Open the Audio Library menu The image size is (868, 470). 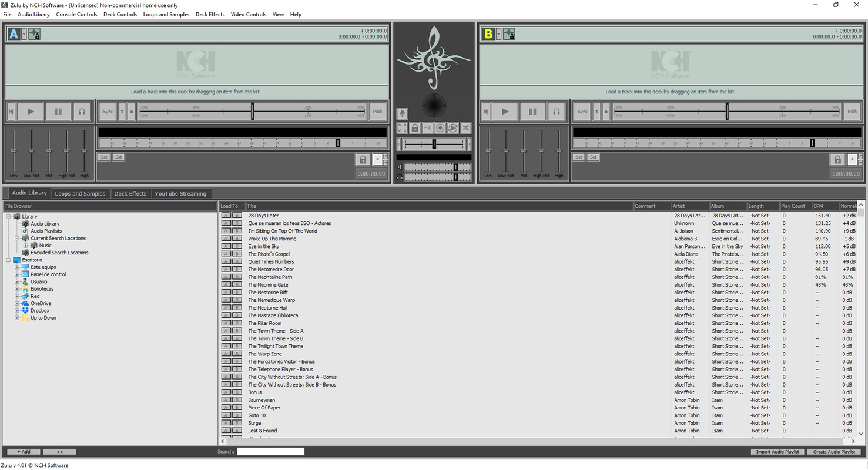click(33, 14)
